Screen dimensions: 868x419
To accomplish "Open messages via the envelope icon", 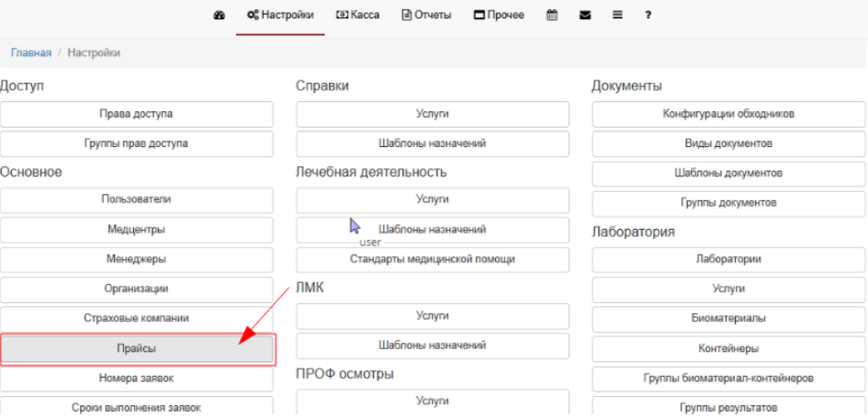I will point(584,16).
